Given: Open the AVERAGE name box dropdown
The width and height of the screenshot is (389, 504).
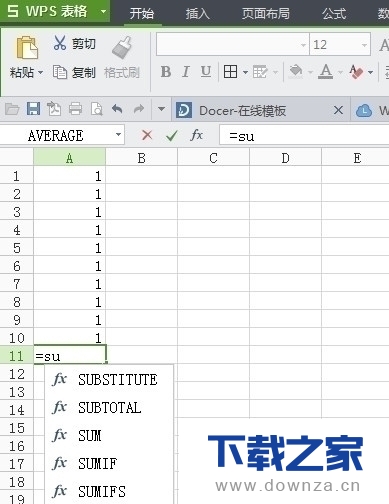Looking at the screenshot, I should tap(118, 135).
